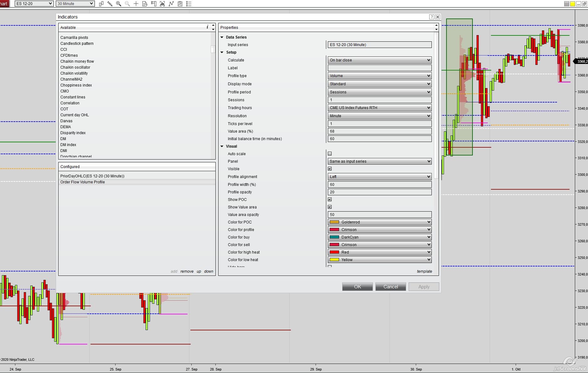Click the Value area (%) input field

coord(379,131)
